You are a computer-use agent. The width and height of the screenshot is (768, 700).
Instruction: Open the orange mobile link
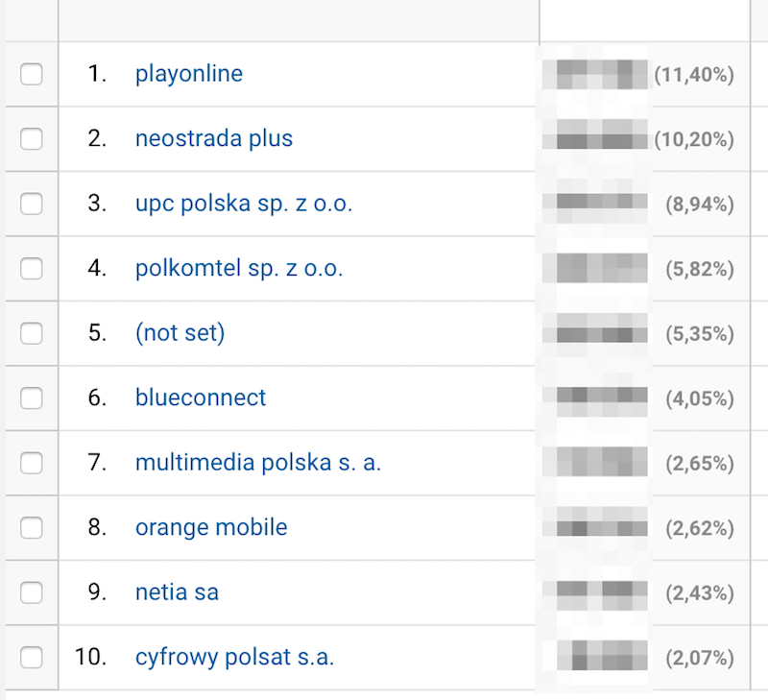pos(211,527)
